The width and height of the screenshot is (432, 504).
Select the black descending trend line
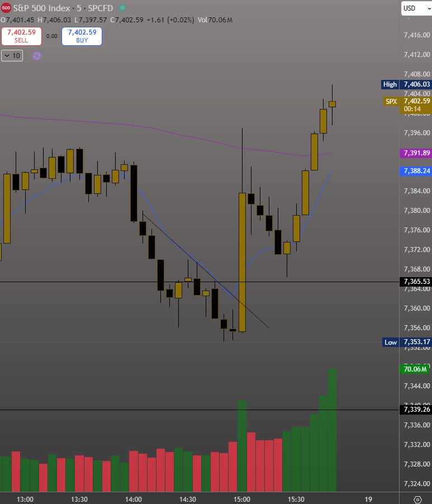[206, 270]
